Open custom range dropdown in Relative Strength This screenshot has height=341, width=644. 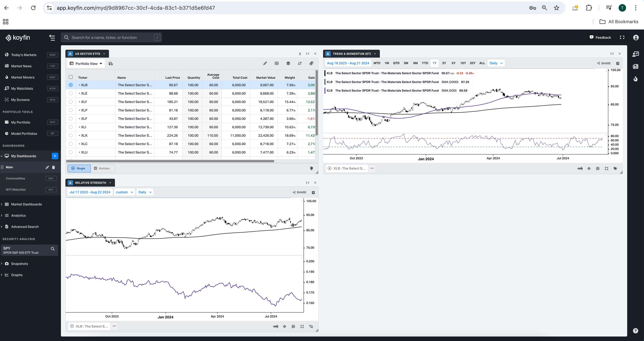coord(124,192)
